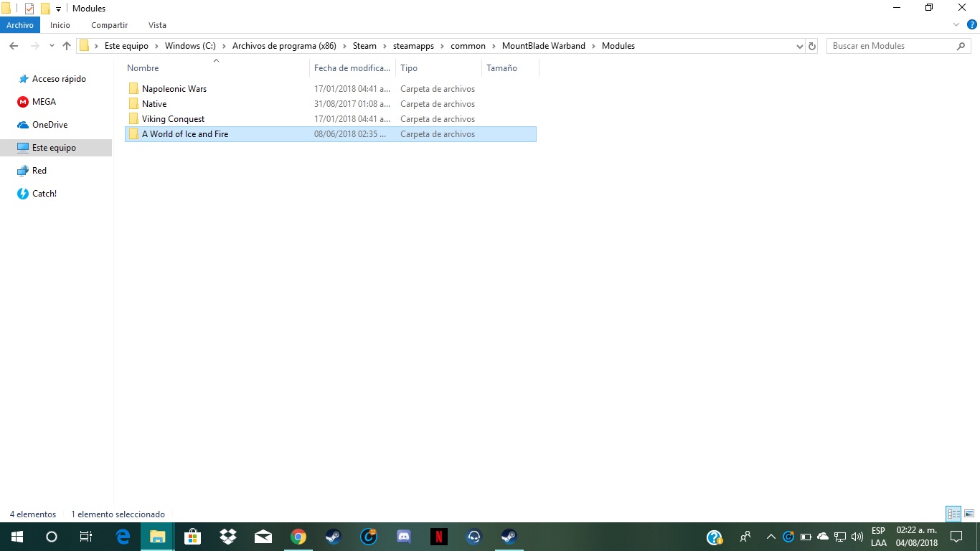Select Catch! in navigation pane
This screenshot has height=551, width=980.
pyautogui.click(x=44, y=194)
